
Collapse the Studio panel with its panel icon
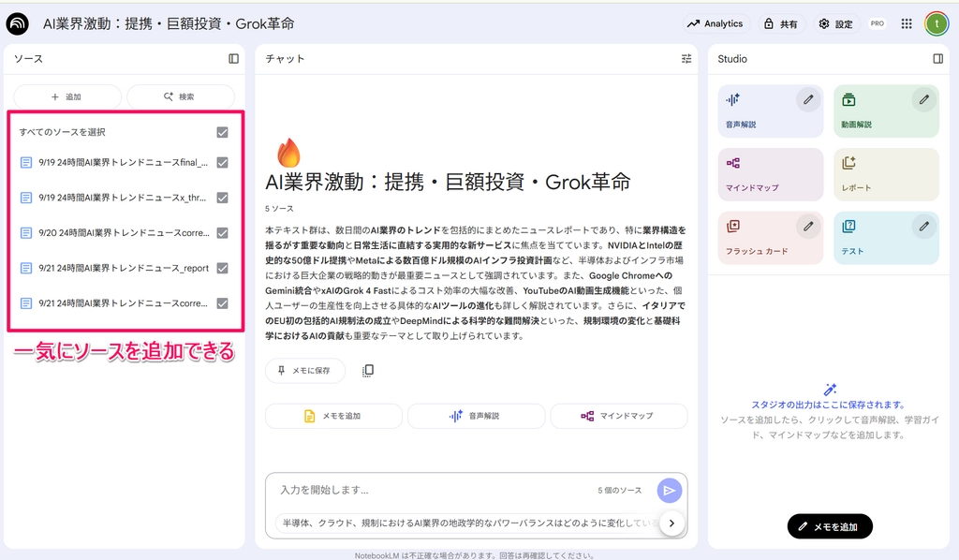pyautogui.click(x=937, y=59)
